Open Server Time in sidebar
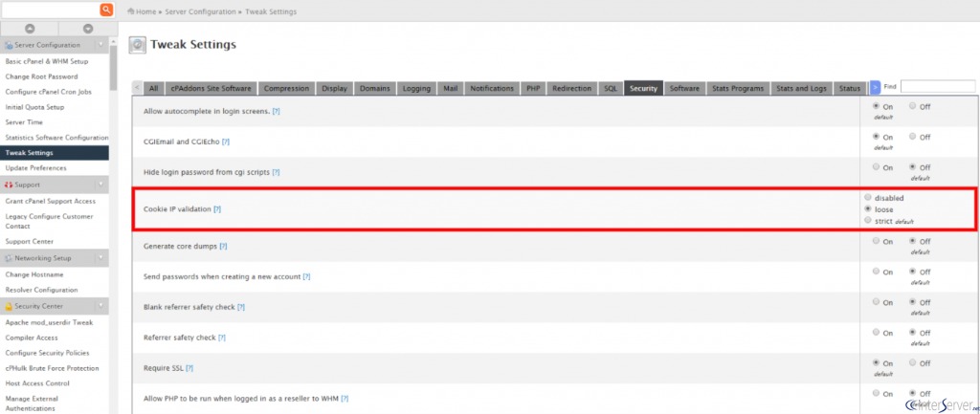The image size is (980, 414). (24, 122)
